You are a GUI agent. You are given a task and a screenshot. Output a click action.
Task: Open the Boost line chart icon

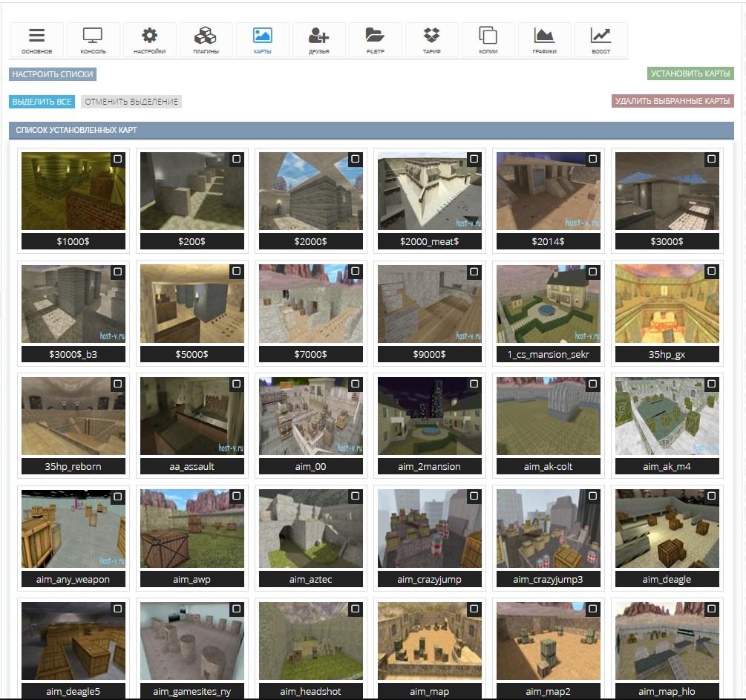pyautogui.click(x=601, y=36)
